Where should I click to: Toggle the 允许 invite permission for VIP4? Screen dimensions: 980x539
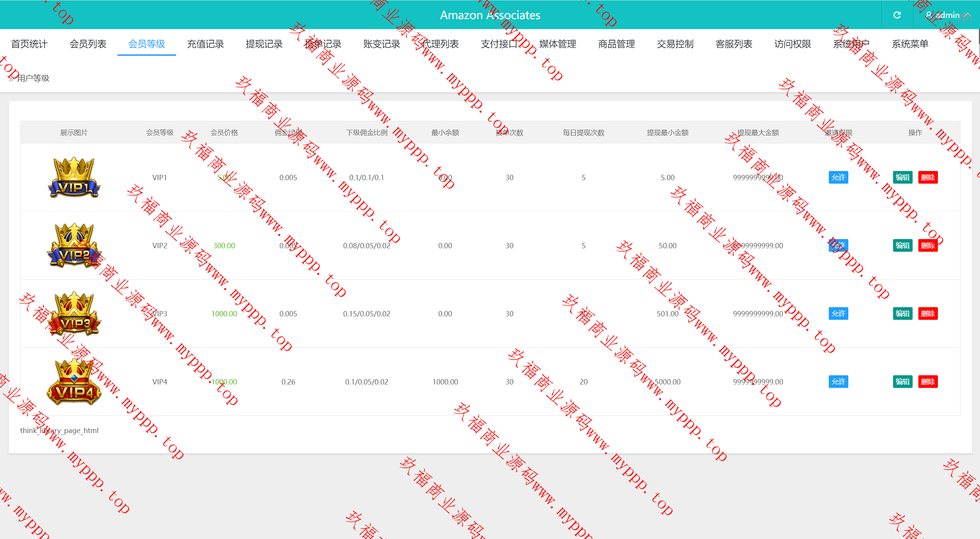(x=838, y=382)
